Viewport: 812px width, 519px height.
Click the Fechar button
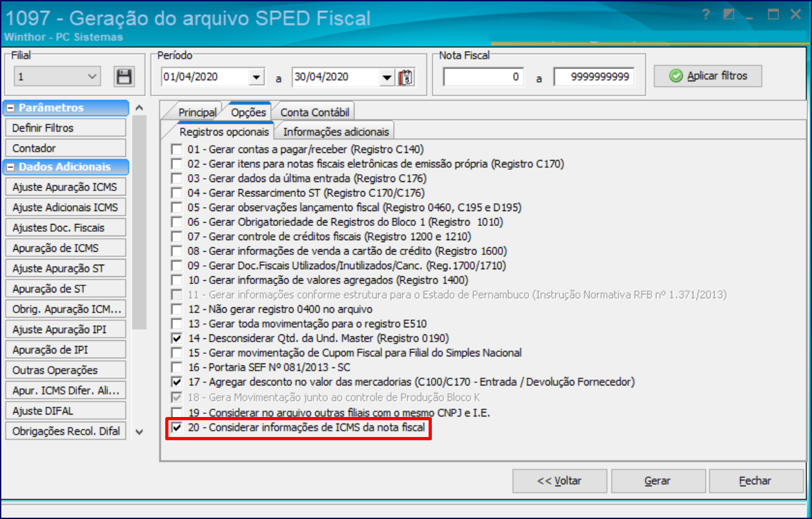756,481
